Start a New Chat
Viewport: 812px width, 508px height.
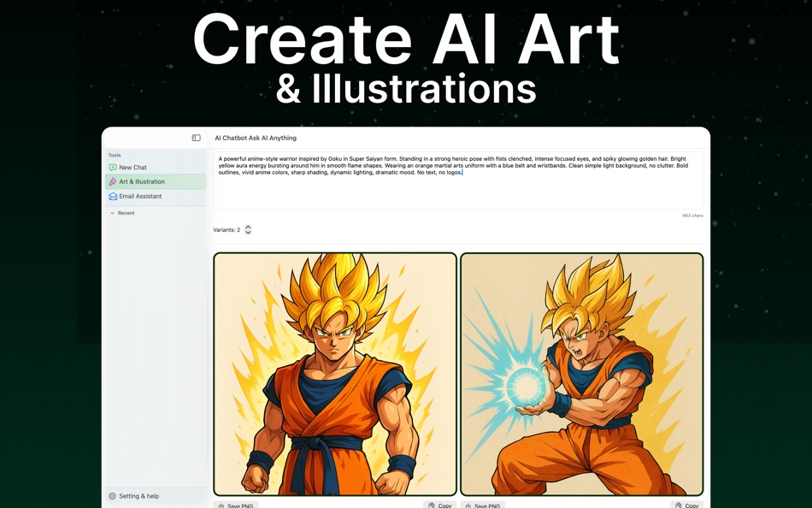pyautogui.click(x=156, y=168)
